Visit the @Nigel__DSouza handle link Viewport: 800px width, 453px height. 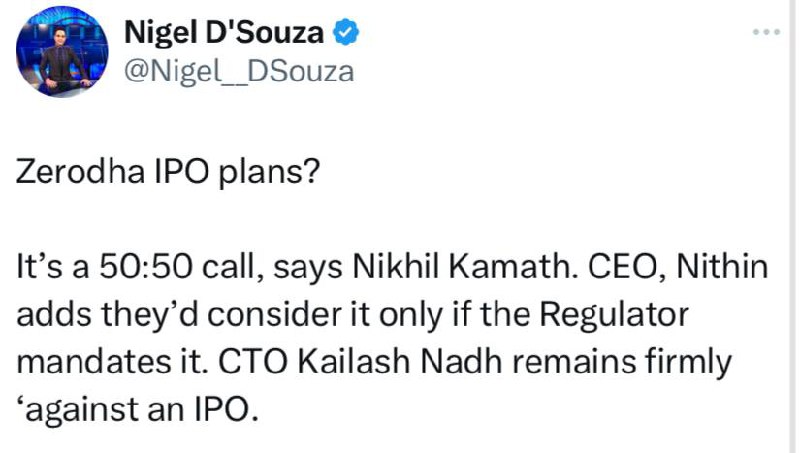click(239, 71)
